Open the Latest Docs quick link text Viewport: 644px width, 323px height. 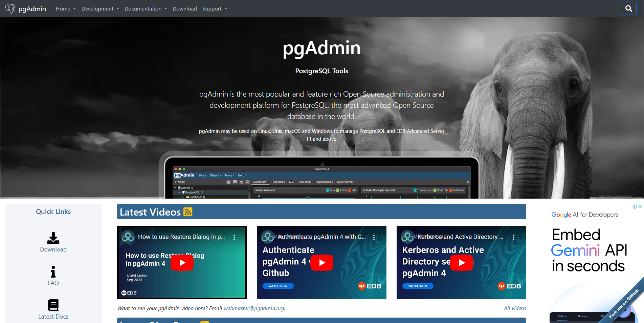pos(53,317)
